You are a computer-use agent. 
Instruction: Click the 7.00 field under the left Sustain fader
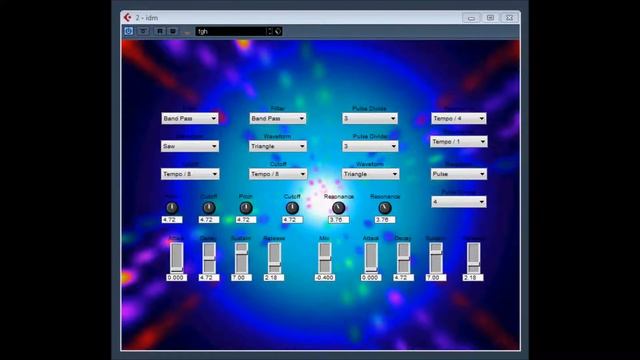pyautogui.click(x=242, y=278)
